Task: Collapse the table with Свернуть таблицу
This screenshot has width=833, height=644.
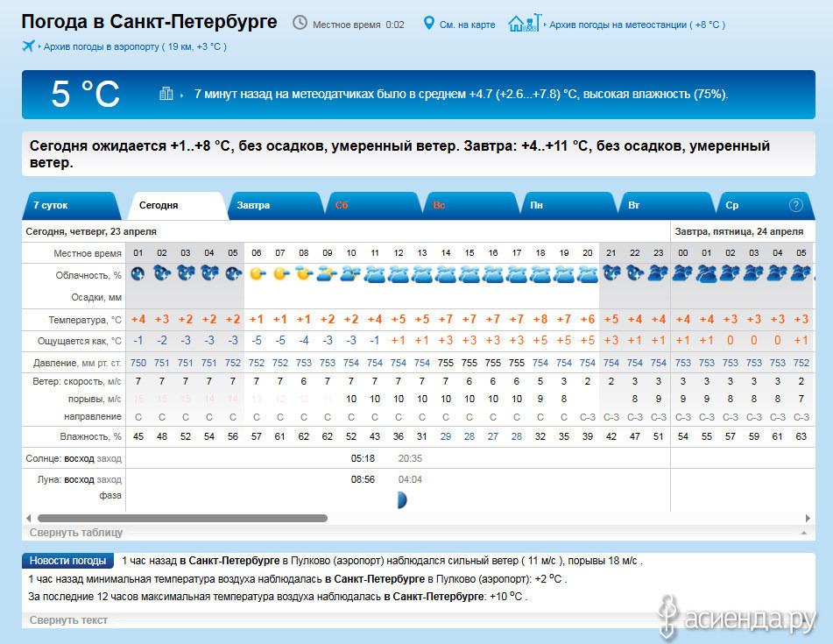Action: point(76,532)
